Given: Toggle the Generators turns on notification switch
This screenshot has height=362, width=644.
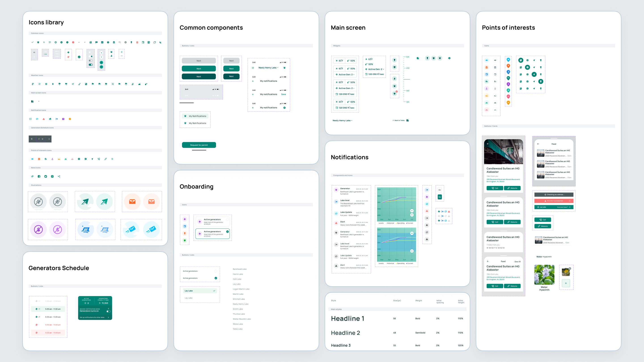Looking at the screenshot, I should pyautogui.click(x=108, y=311).
